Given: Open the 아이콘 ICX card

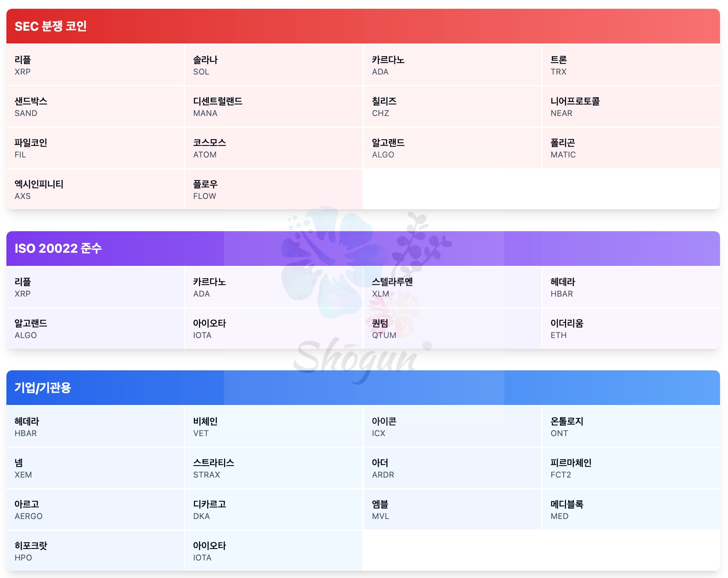Looking at the screenshot, I should point(453,427).
